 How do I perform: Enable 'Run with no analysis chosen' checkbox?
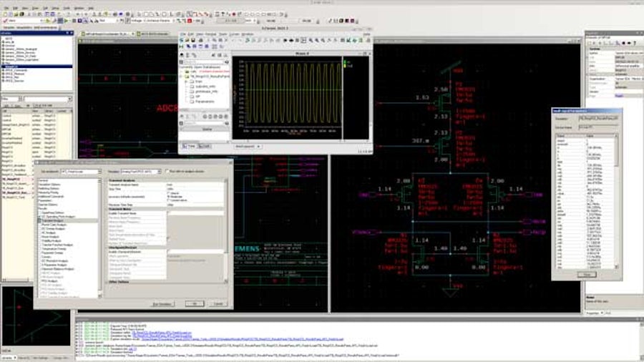point(167,171)
